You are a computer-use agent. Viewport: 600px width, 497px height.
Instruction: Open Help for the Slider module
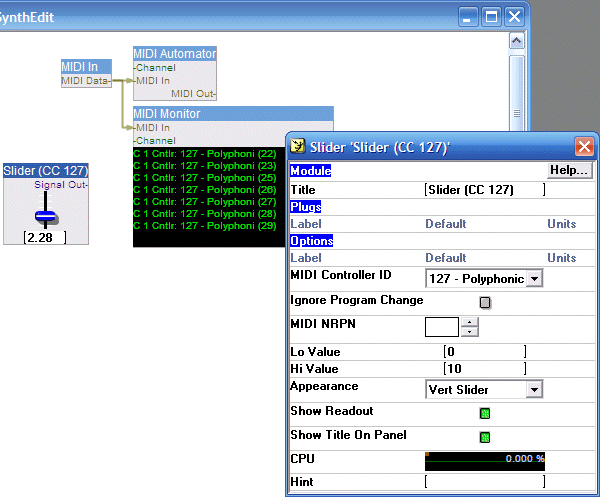point(569,170)
